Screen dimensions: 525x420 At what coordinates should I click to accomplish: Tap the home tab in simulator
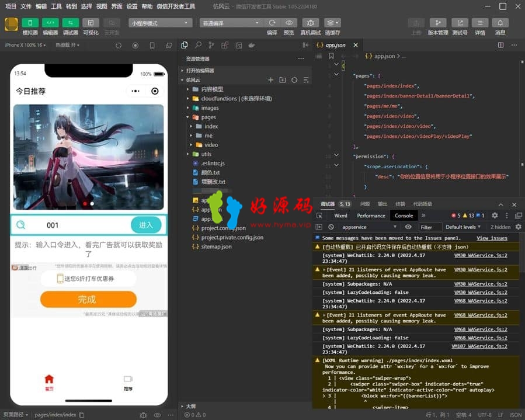49,383
